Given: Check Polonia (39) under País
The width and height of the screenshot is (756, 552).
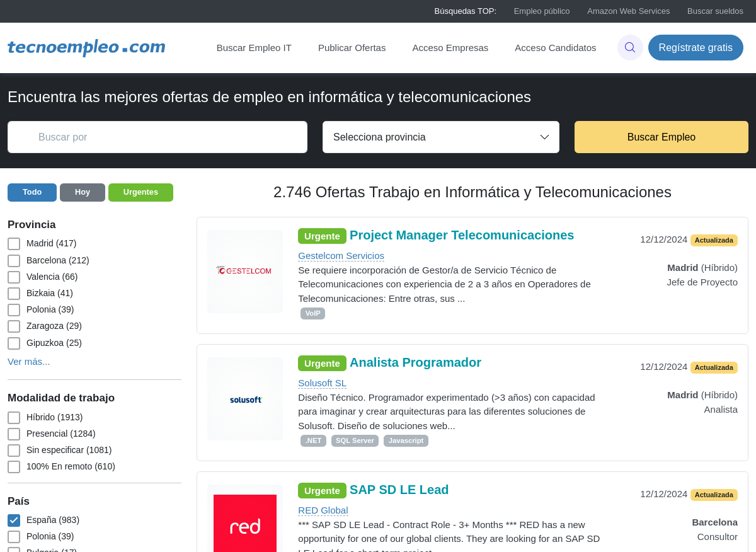Looking at the screenshot, I should [14, 537].
